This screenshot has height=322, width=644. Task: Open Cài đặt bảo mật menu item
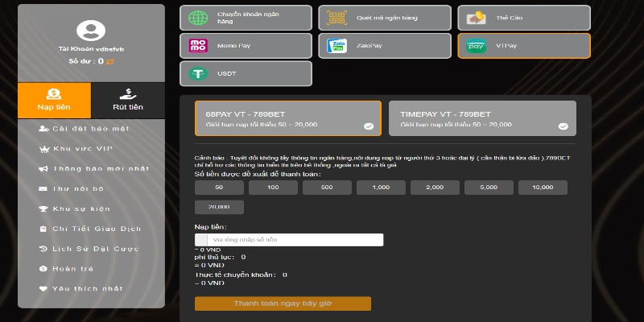pos(91,129)
